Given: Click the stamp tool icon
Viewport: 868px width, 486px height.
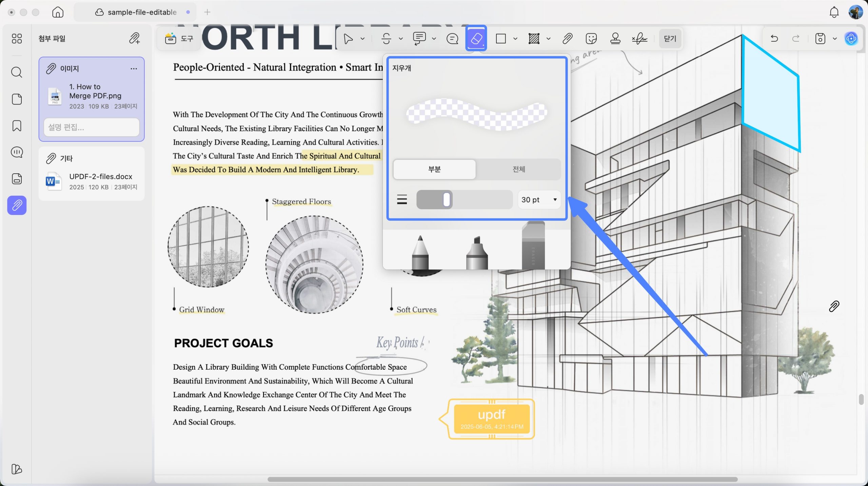Looking at the screenshot, I should coord(615,38).
